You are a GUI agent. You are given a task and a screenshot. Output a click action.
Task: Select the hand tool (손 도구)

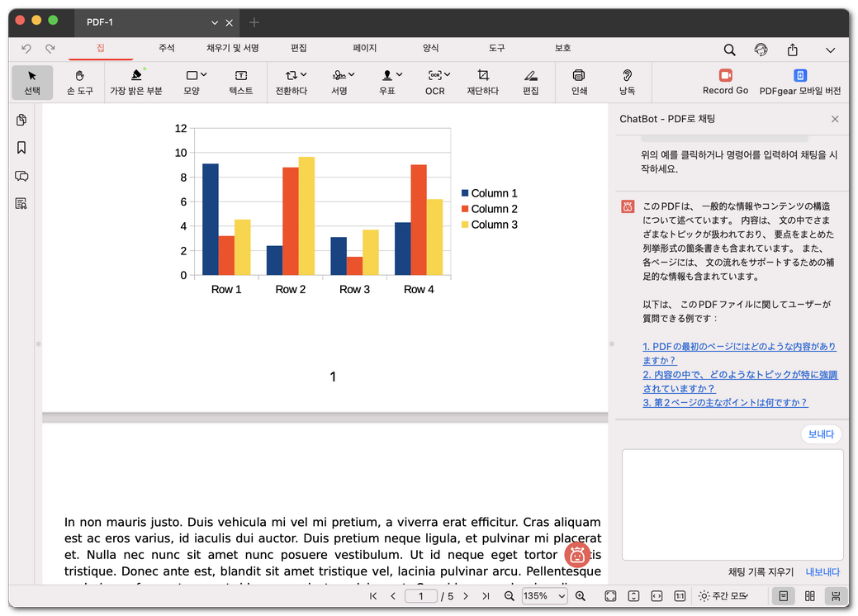click(x=79, y=81)
